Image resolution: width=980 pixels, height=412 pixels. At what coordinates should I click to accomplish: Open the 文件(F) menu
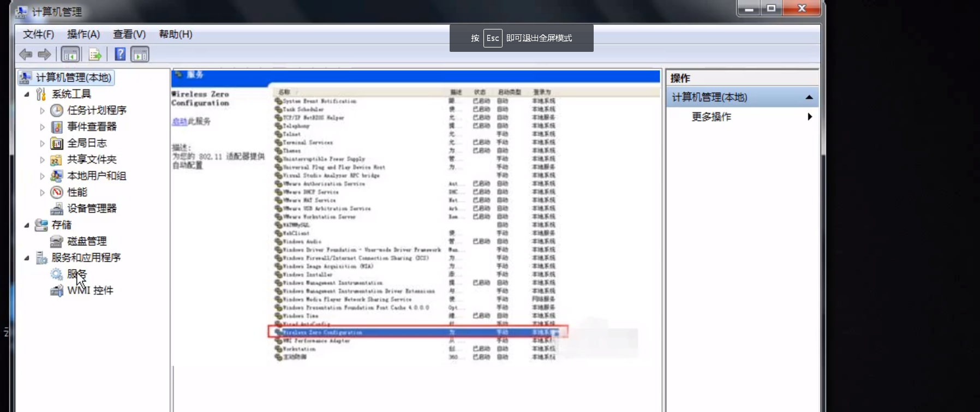point(38,34)
